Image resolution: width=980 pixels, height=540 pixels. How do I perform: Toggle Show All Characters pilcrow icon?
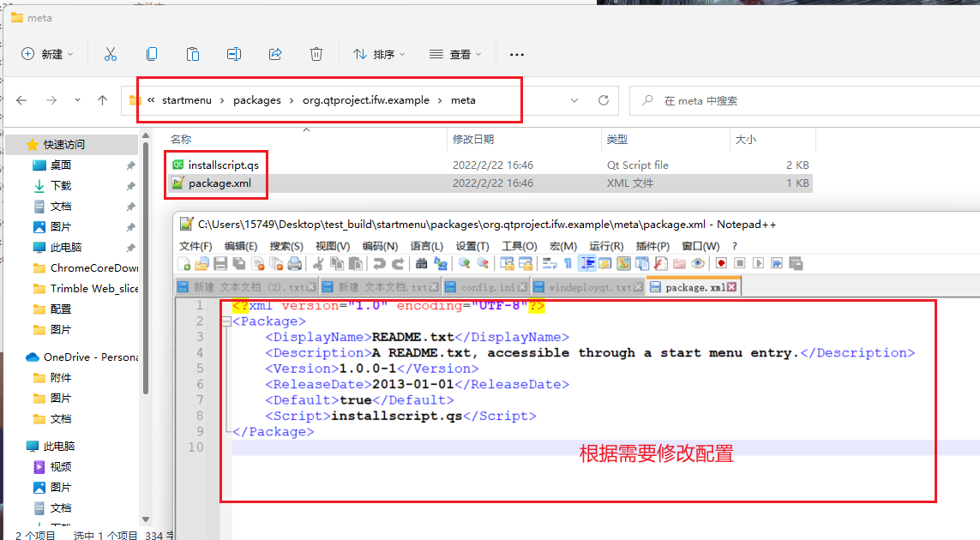click(568, 263)
